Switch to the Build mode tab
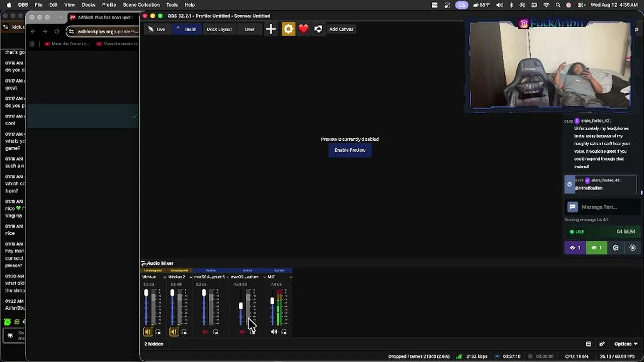Viewport: 644px width, 362px height. [186, 29]
